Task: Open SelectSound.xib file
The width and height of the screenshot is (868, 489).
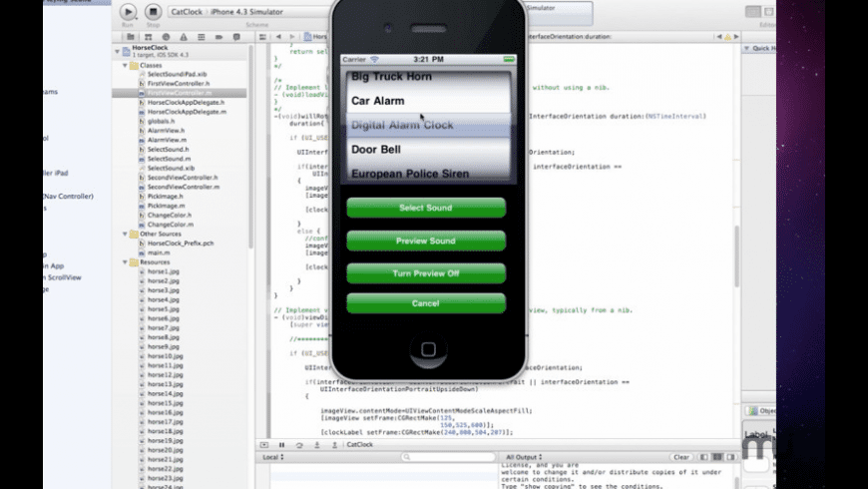Action: tap(171, 168)
